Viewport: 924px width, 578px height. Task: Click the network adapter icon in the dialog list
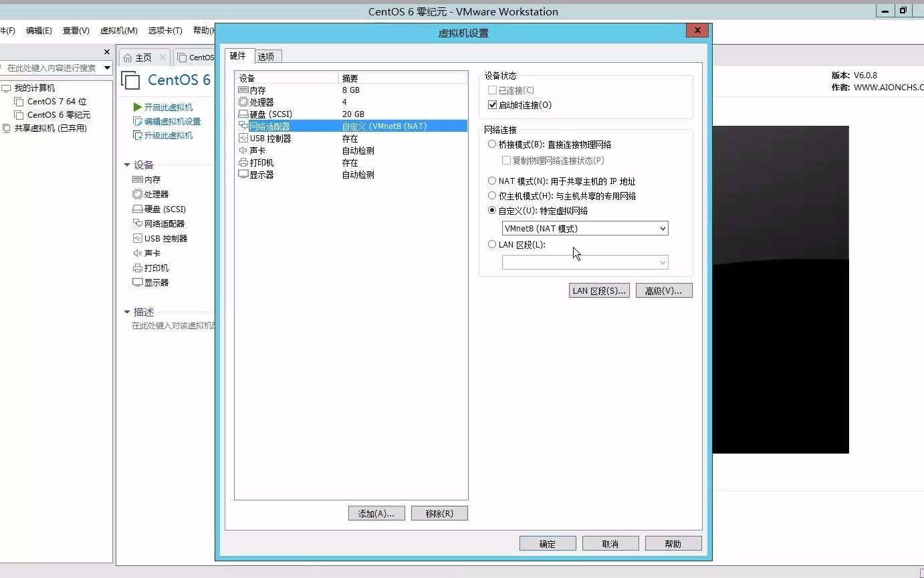pyautogui.click(x=243, y=126)
